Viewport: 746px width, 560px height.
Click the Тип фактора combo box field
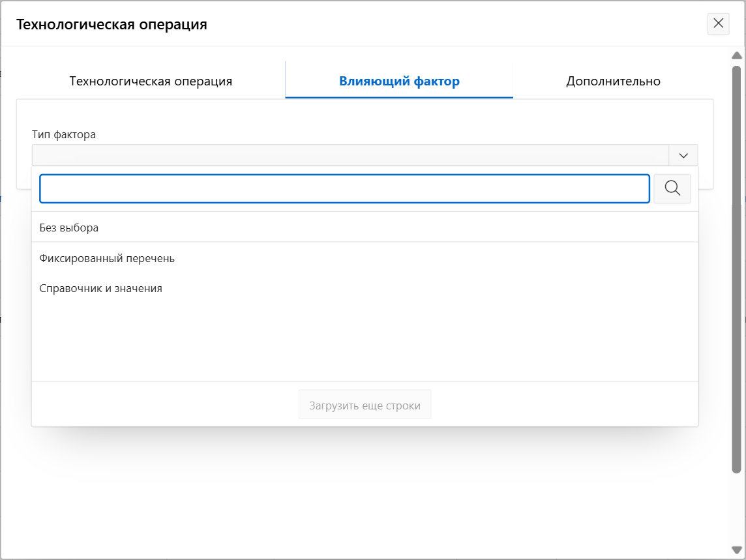click(x=350, y=155)
